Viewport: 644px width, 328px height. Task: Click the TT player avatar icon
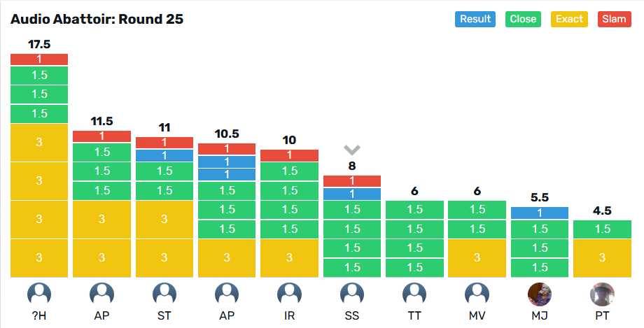[x=414, y=294]
